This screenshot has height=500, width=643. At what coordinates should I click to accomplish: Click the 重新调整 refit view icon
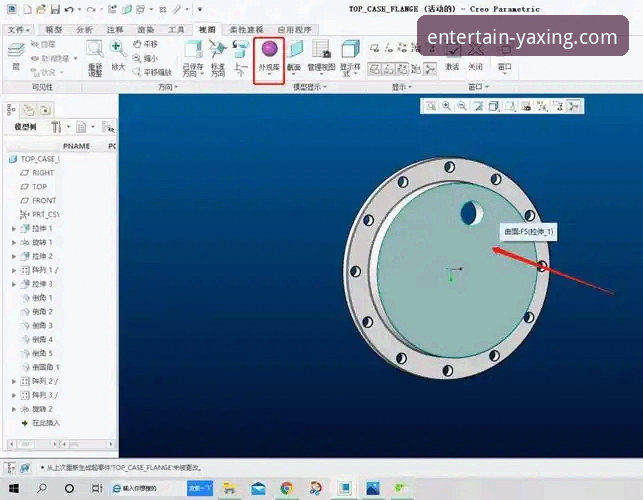(95, 50)
